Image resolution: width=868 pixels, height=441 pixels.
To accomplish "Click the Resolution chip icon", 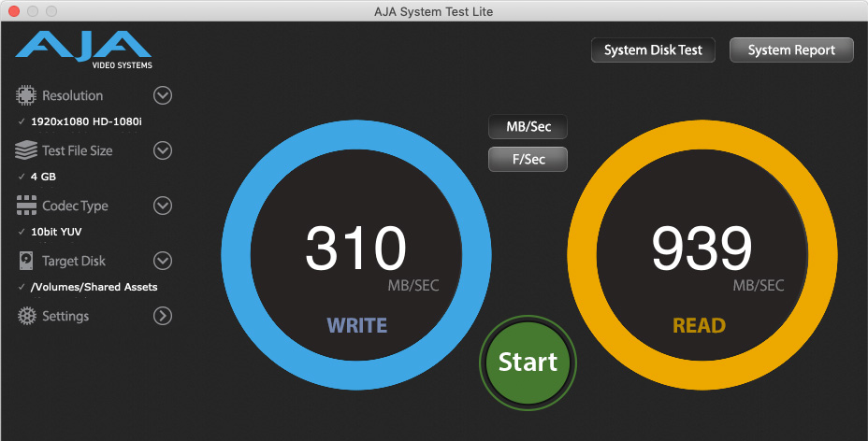I will click(26, 95).
